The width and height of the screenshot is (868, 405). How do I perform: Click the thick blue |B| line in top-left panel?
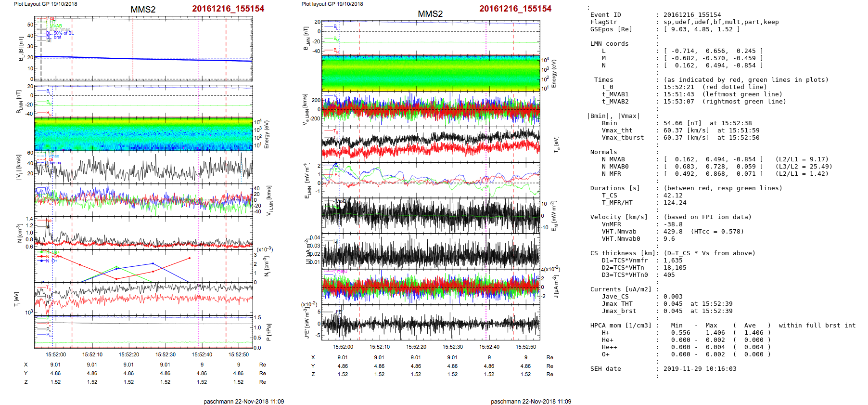144,59
